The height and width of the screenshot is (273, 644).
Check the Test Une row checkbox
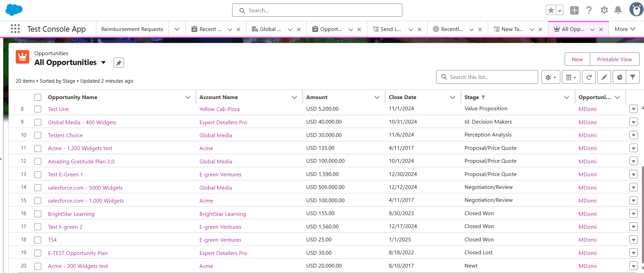click(38, 109)
